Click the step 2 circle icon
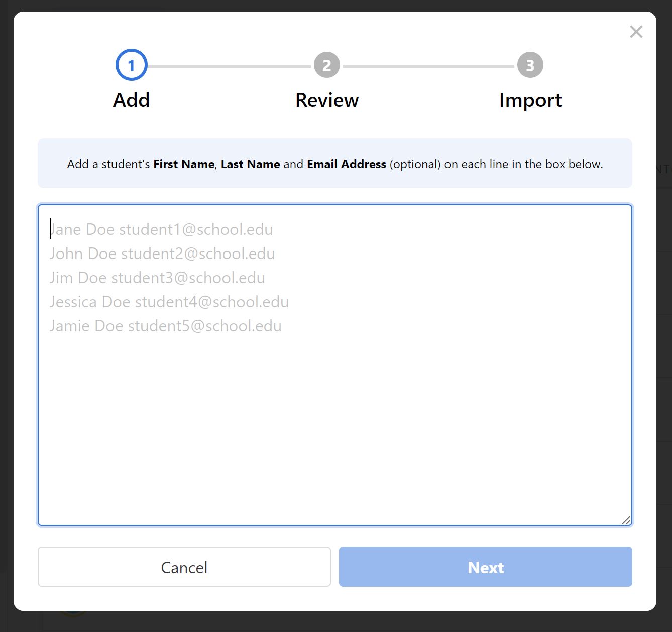This screenshot has width=672, height=632. (x=327, y=65)
